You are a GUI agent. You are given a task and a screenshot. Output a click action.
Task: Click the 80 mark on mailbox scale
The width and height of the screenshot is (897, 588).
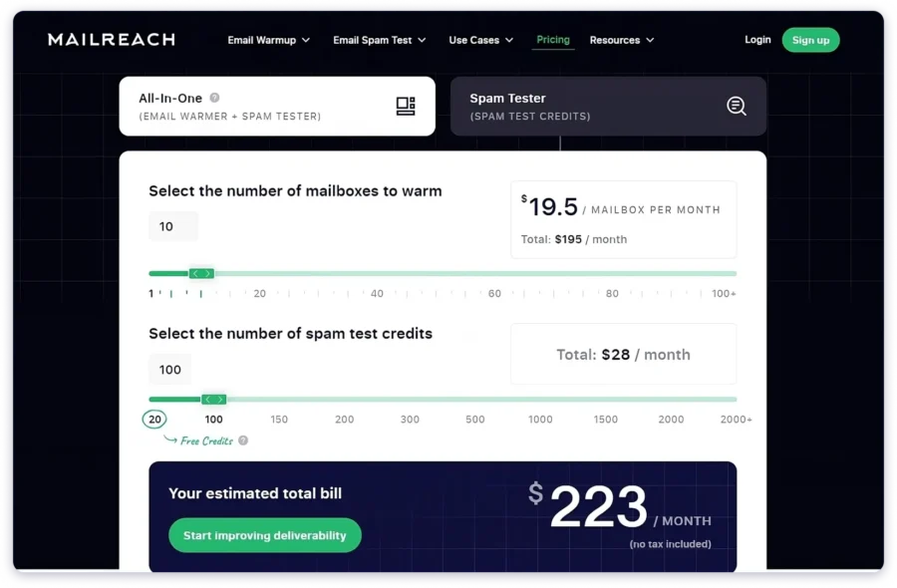612,293
